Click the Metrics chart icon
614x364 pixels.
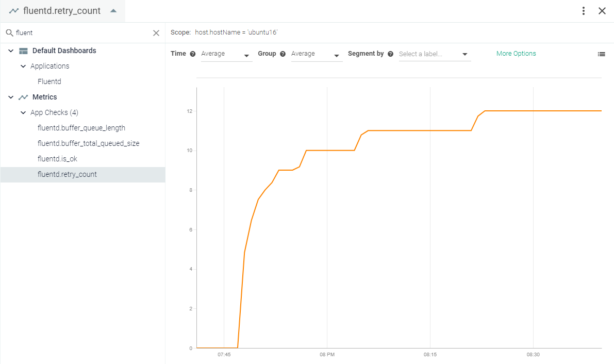(24, 97)
